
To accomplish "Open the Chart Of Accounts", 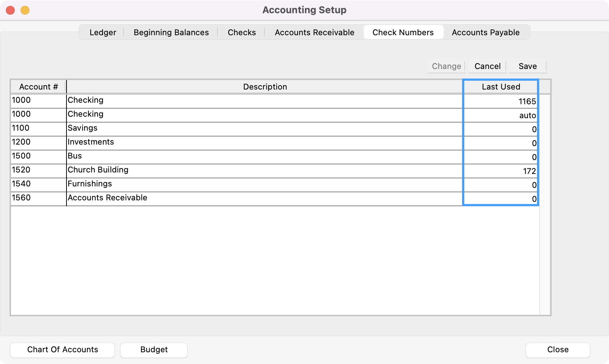I will [x=62, y=350].
